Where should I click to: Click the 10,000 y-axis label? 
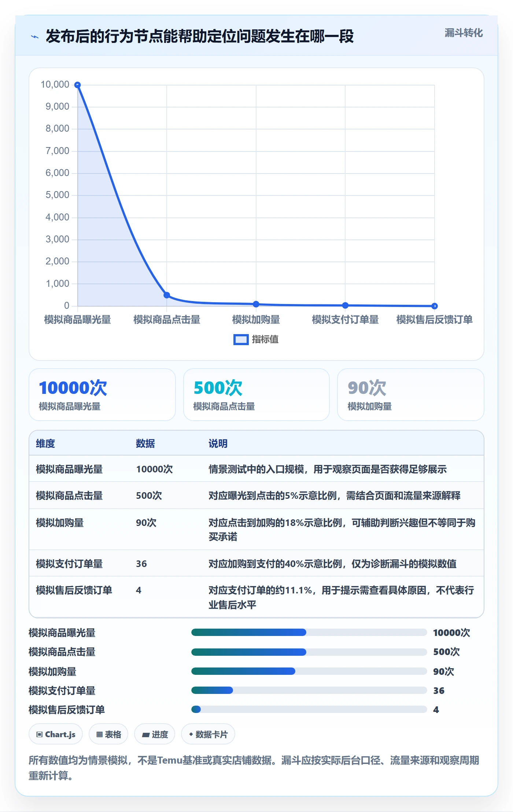click(x=55, y=84)
